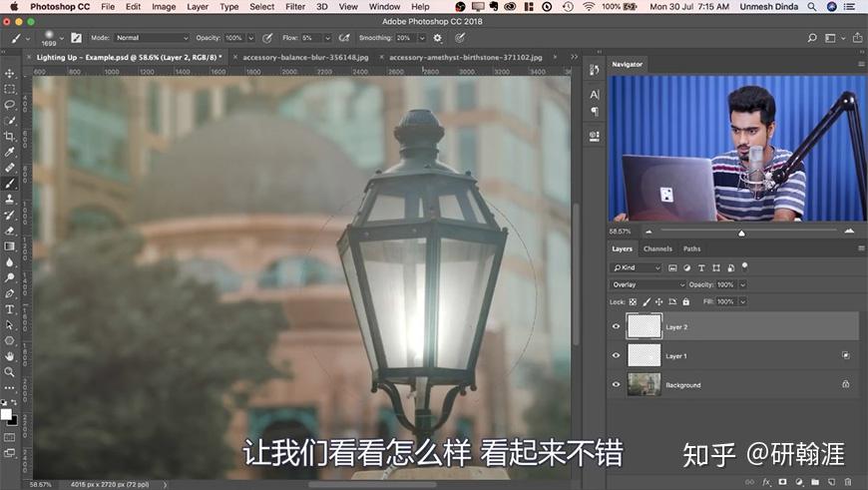Select the Eyedropper tool
The image size is (868, 490).
tap(9, 152)
